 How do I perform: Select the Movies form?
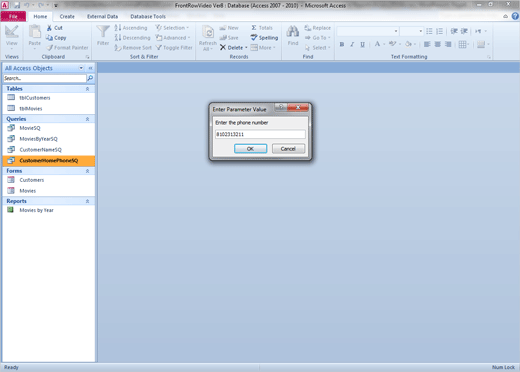(49, 191)
